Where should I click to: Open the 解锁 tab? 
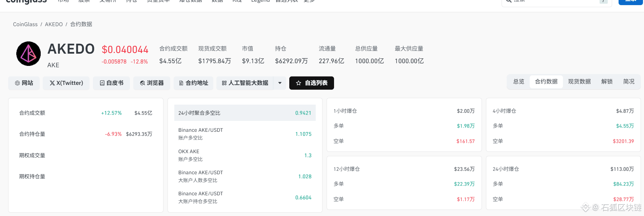tap(607, 82)
